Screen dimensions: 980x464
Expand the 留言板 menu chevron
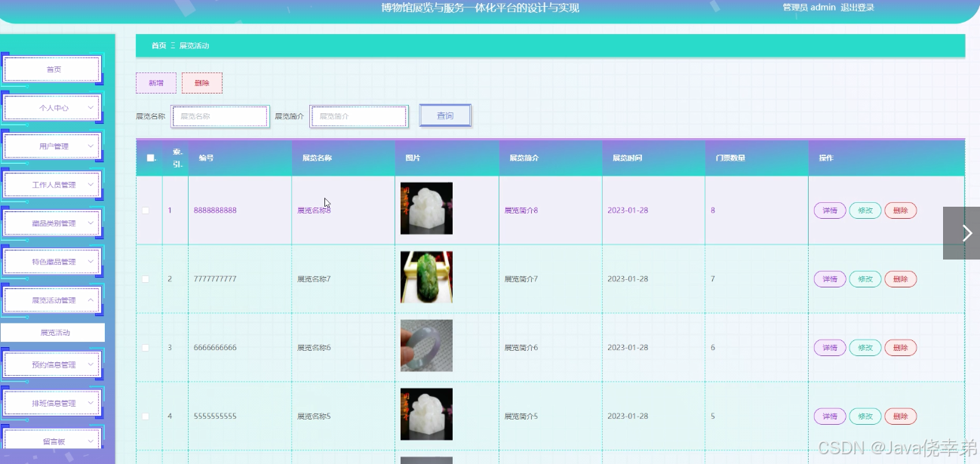[x=91, y=441]
